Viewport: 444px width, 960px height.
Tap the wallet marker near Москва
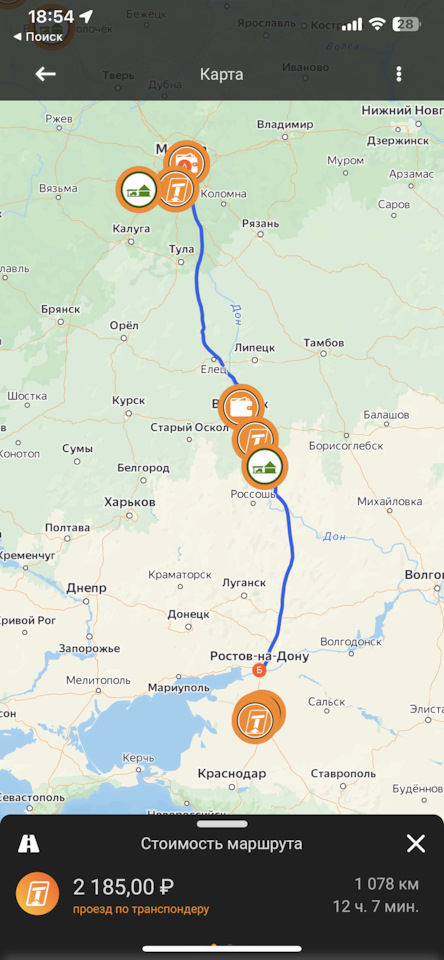pyautogui.click(x=188, y=160)
